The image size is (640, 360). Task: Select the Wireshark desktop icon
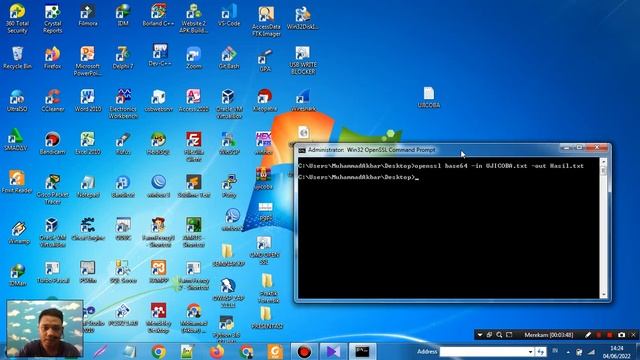303,100
